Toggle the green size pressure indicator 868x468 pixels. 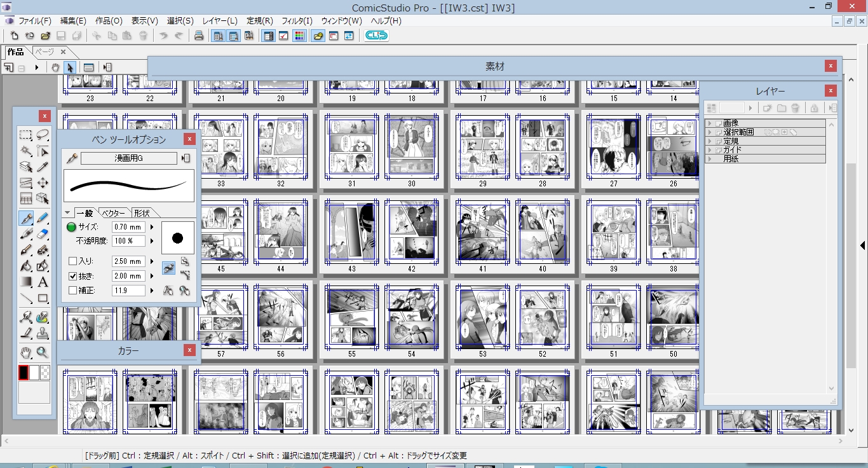click(x=71, y=227)
